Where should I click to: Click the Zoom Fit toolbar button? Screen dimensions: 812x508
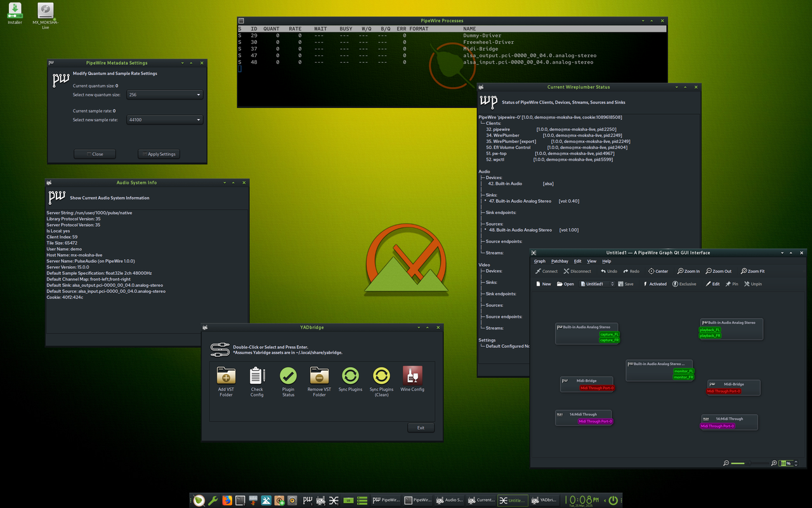tap(752, 271)
